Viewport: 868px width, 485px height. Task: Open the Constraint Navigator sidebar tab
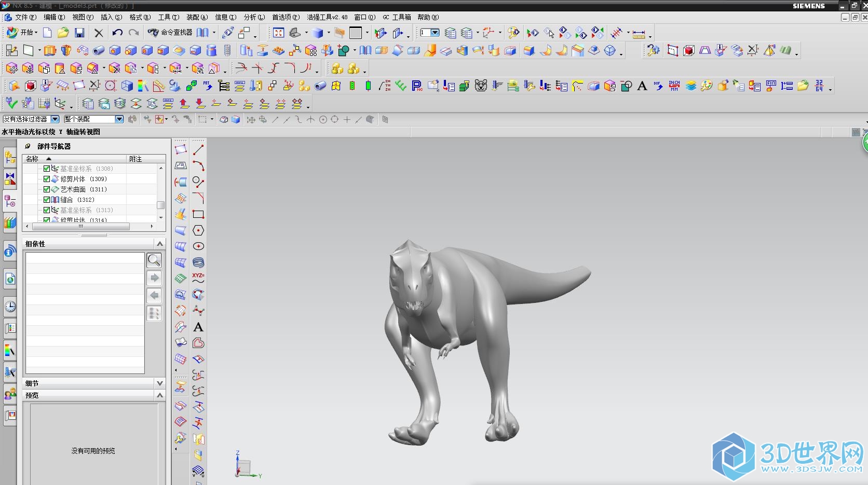coord(10,179)
